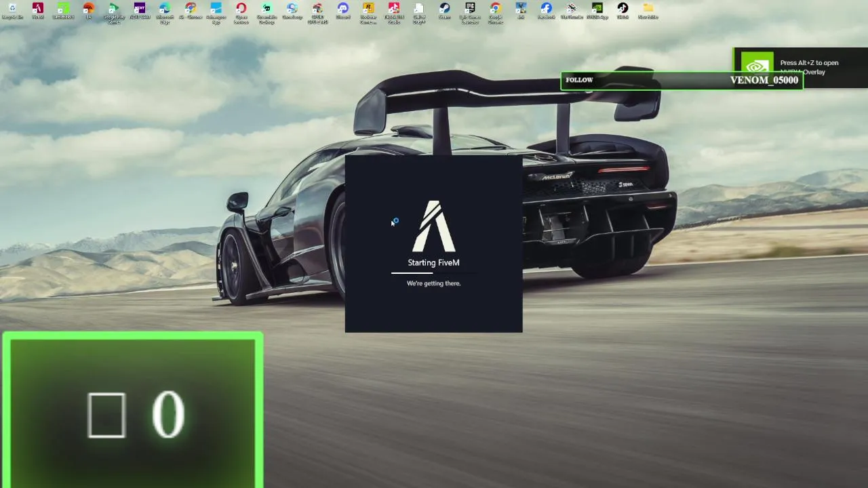Click the FiveM loading progress bar
This screenshot has width=868, height=488.
pyautogui.click(x=434, y=273)
